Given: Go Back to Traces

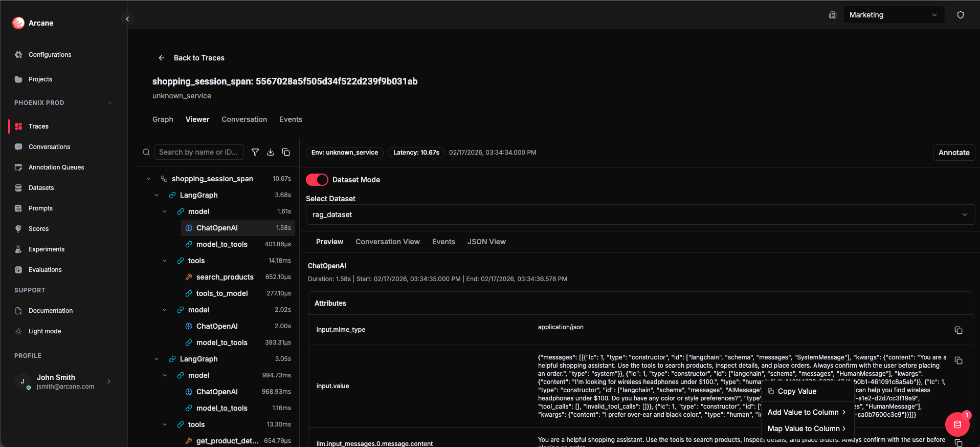Looking at the screenshot, I should 199,58.
